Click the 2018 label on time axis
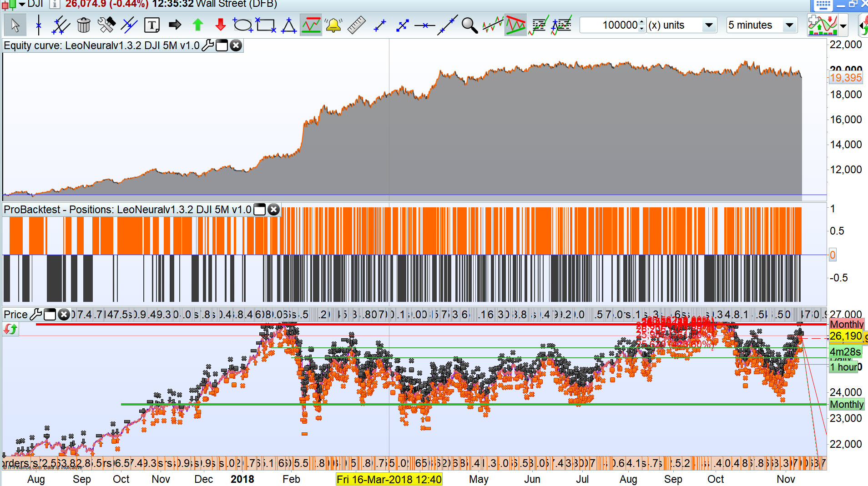Screen dimensions: 868x486 (x=242, y=479)
